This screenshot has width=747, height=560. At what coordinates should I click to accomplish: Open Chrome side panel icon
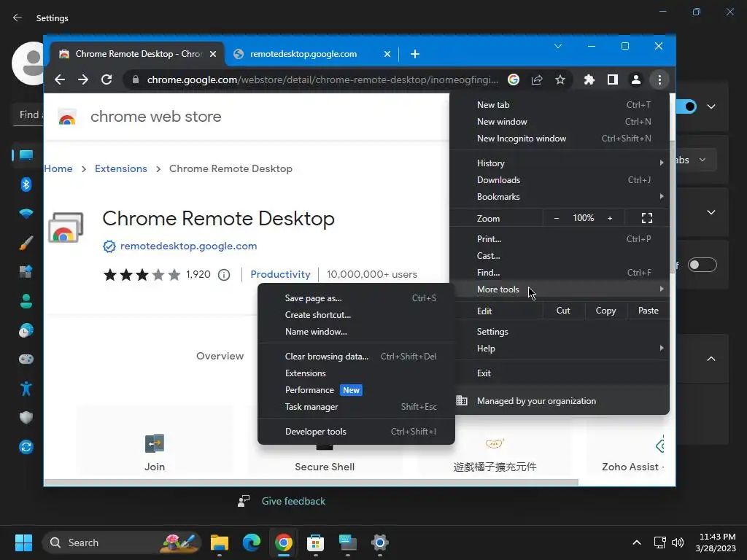[x=613, y=79]
